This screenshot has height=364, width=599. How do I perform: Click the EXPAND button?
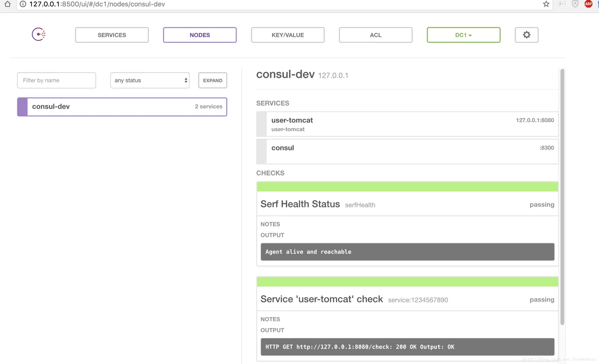pyautogui.click(x=213, y=80)
